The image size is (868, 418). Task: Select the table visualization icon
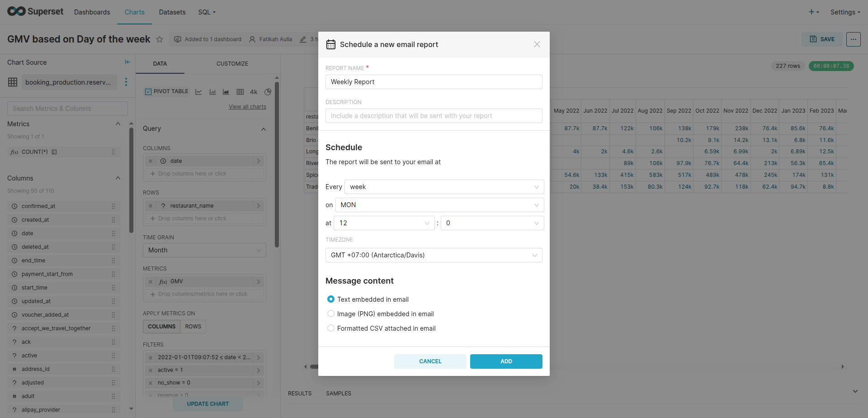[x=240, y=92]
